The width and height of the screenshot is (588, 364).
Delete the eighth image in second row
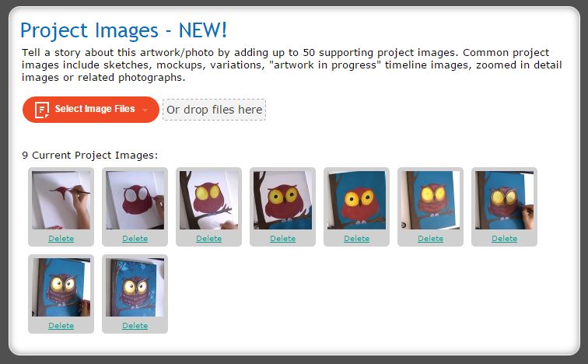point(61,325)
